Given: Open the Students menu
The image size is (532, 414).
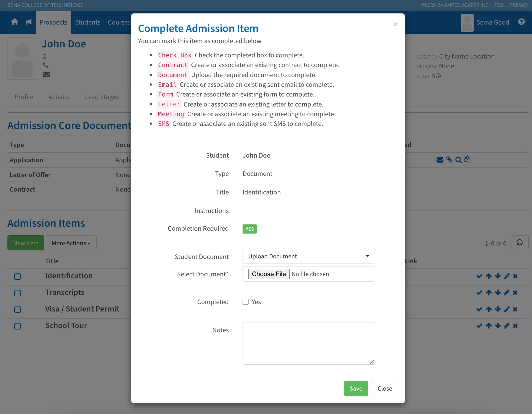Looking at the screenshot, I should tap(88, 22).
